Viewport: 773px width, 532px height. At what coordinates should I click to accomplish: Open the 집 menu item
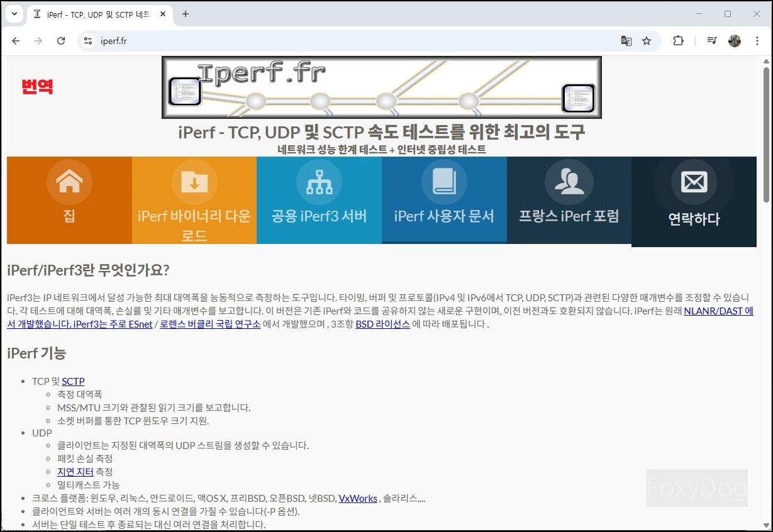(x=69, y=200)
